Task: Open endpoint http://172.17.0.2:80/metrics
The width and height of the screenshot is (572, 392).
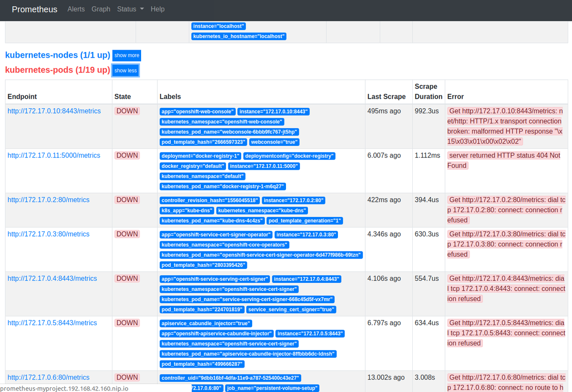Action: click(49, 200)
